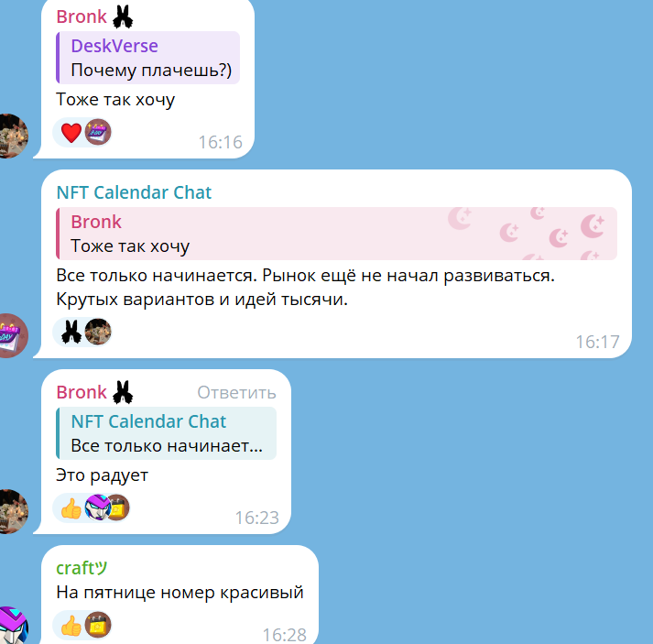Click the thumbs-up reaction under 'Это радует'

[x=71, y=508]
